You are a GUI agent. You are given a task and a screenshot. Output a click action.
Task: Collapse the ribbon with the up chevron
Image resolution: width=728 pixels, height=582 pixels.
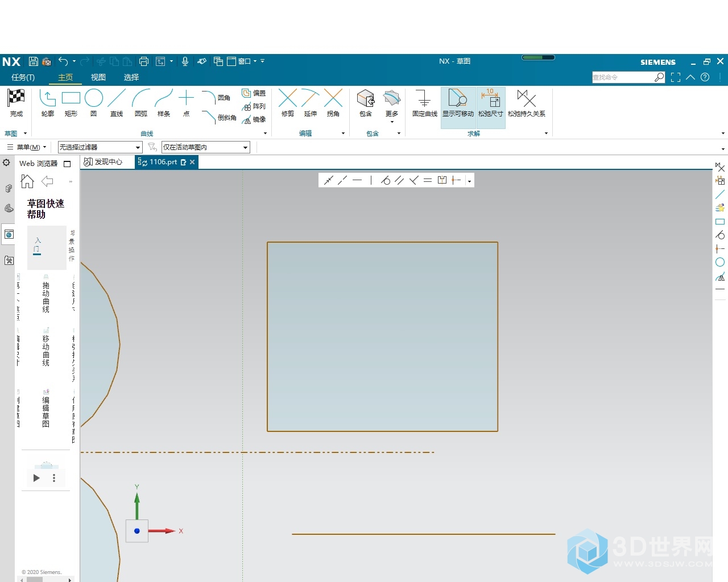690,77
